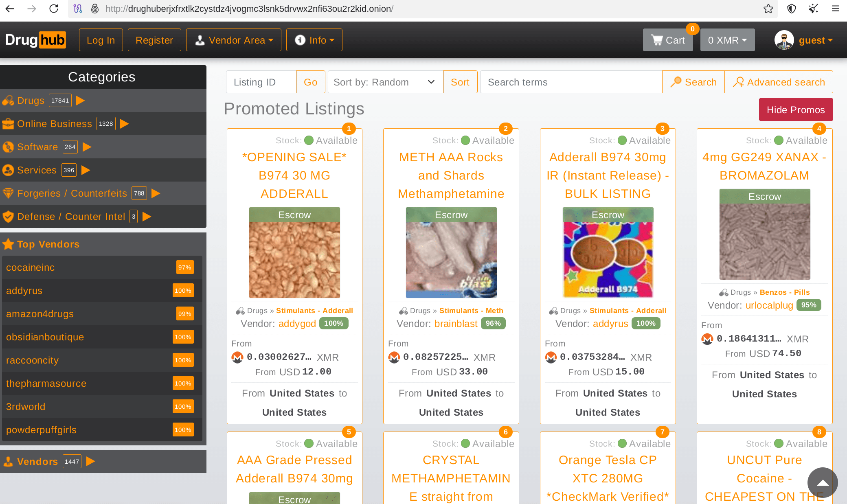Click the scroll-to-top circular arrow button
This screenshot has width=847, height=504.
tap(822, 483)
